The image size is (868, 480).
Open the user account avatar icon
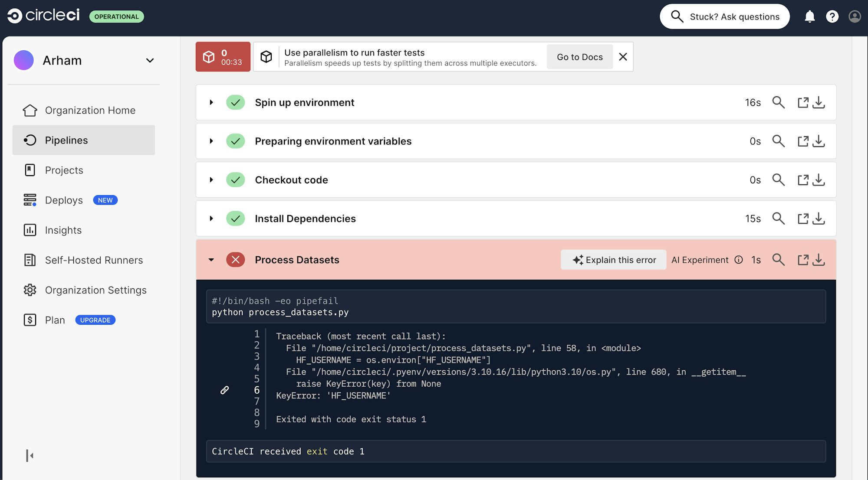point(855,16)
